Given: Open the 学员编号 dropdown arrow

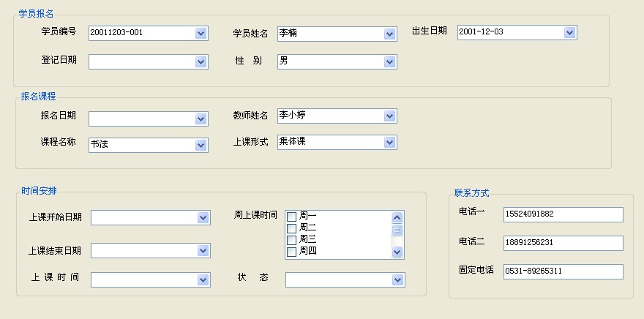Looking at the screenshot, I should click(201, 33).
